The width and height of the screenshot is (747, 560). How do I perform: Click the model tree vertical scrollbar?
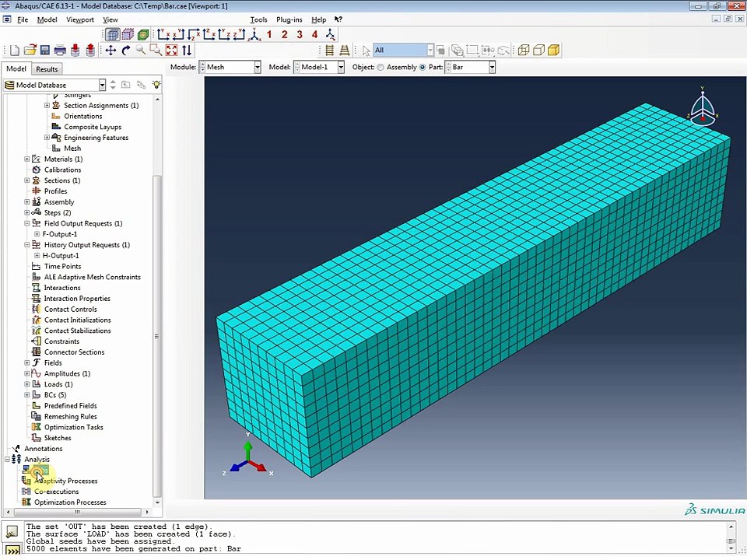[x=157, y=336]
